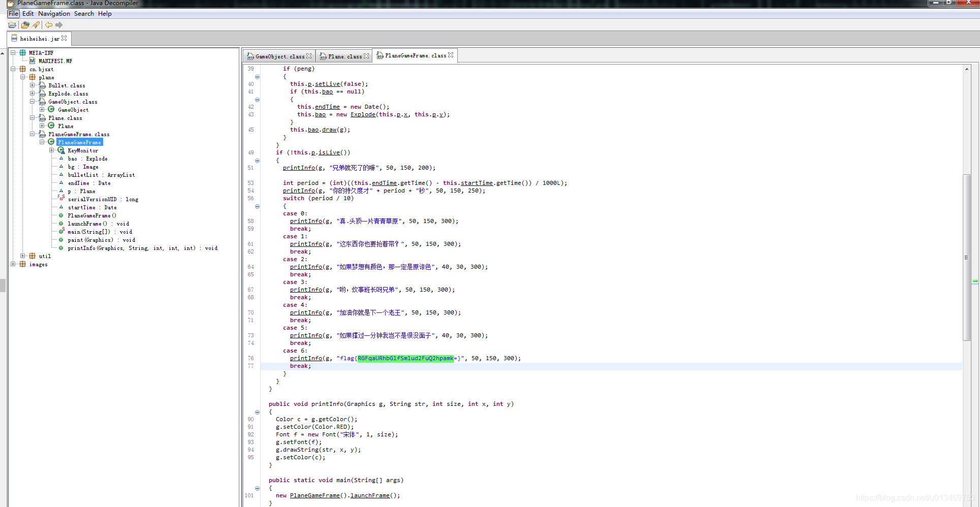Select bao : Explode field
The width and height of the screenshot is (980, 507).
click(87, 159)
